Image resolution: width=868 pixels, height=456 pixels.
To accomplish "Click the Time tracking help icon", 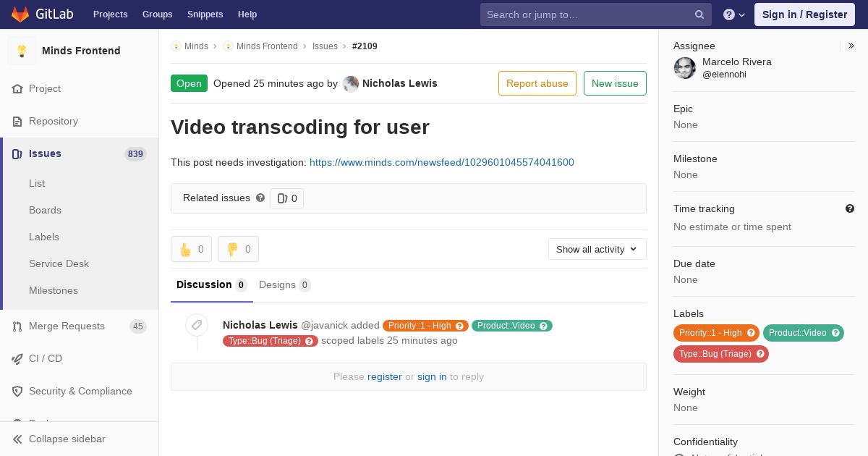I will (850, 208).
